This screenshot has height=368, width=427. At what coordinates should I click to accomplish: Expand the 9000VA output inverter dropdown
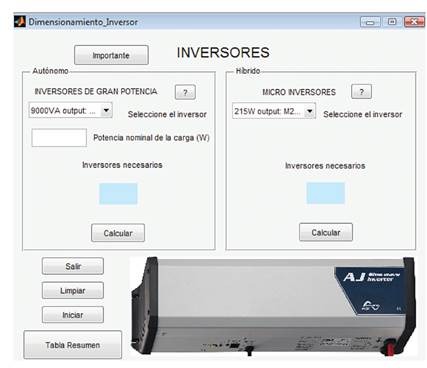pyautogui.click(x=106, y=110)
